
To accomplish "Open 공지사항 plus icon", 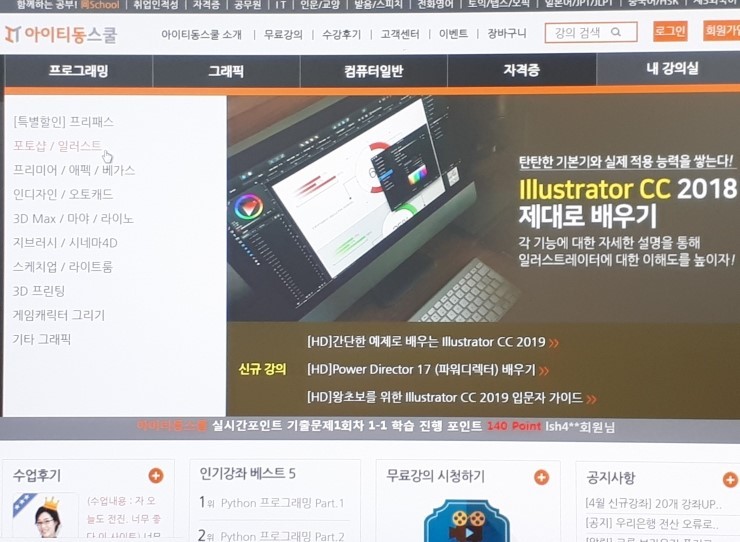I will pos(730,480).
